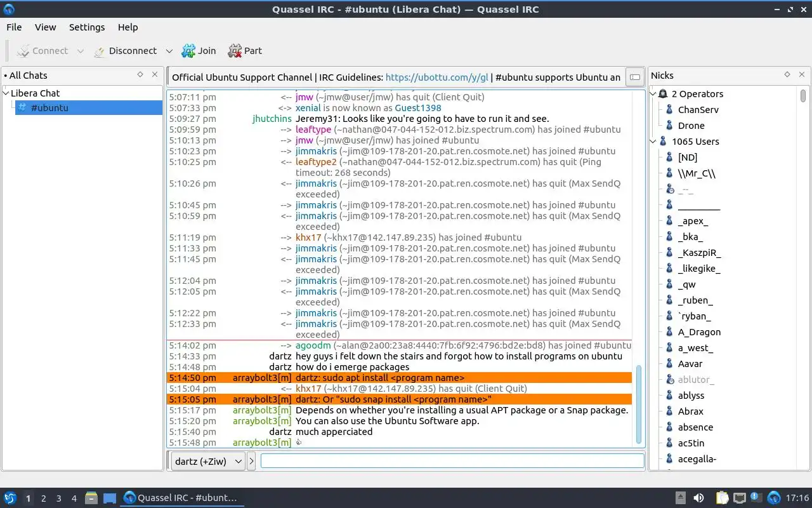Screen dimensions: 812x508
Task: Select operator Drone in nick list
Action: [691, 126]
